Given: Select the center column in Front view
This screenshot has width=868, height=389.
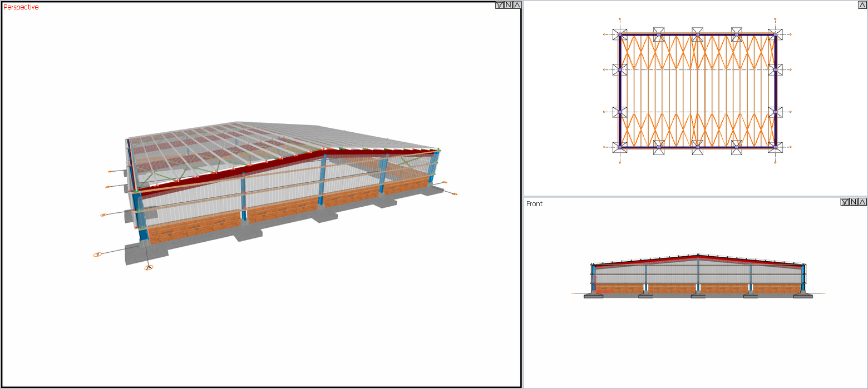Looking at the screenshot, I should (698, 275).
